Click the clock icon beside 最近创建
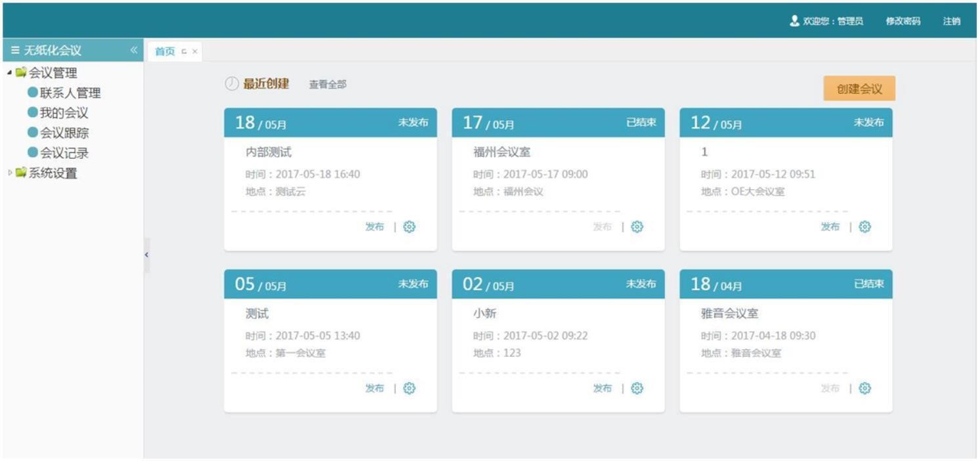The image size is (980, 461). tap(230, 83)
